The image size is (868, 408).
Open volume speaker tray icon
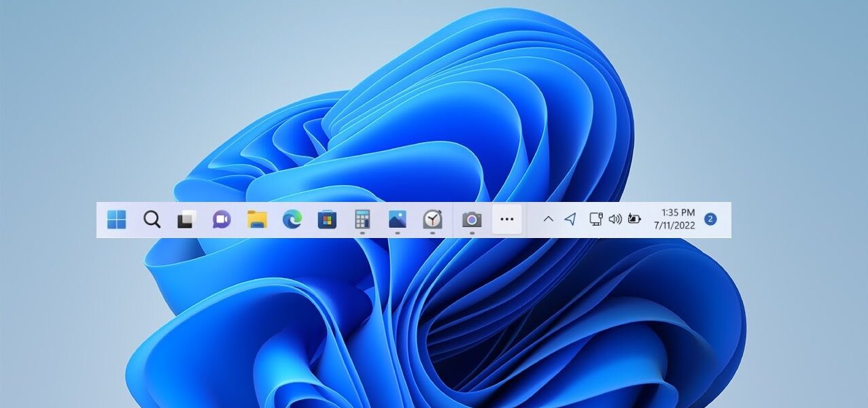615,219
